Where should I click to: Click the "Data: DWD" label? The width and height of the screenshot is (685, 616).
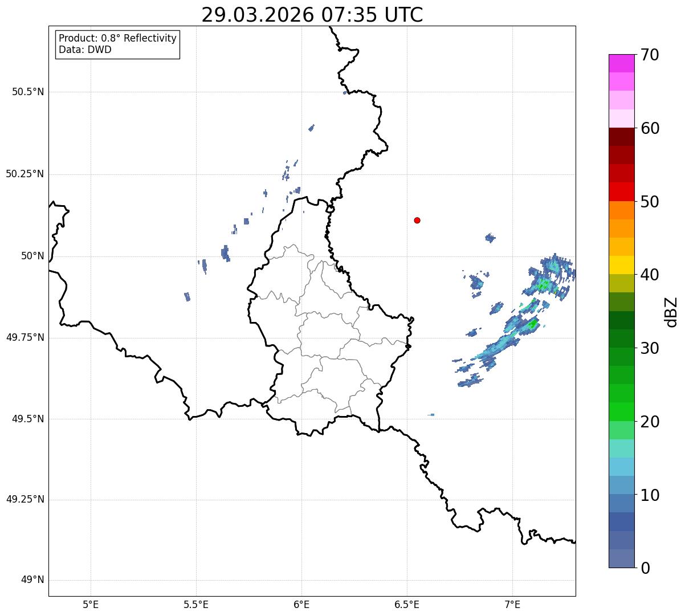[85, 50]
